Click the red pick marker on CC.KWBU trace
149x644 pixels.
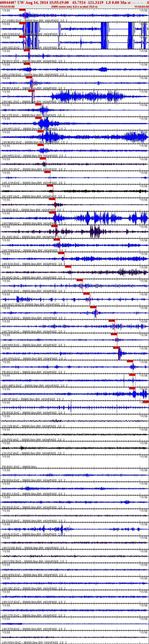pyautogui.click(x=22, y=9)
